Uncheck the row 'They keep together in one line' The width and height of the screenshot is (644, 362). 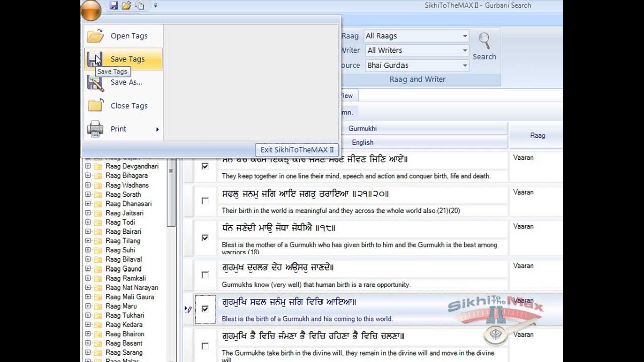(205, 166)
